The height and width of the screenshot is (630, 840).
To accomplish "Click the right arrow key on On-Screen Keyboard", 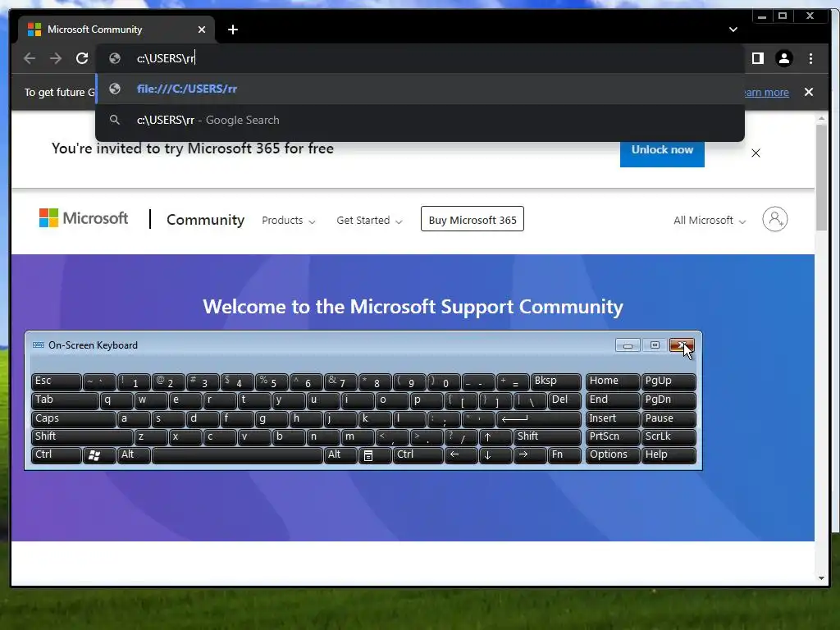I will pyautogui.click(x=530, y=455).
